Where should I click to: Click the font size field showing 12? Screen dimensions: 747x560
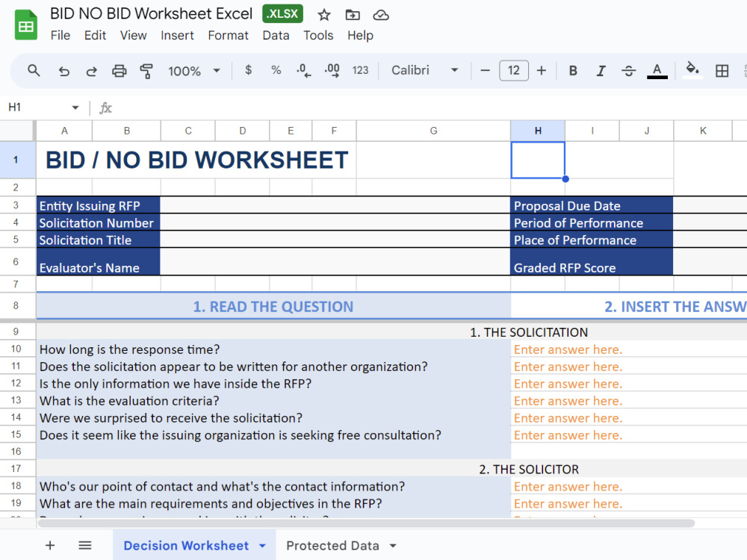(x=514, y=70)
